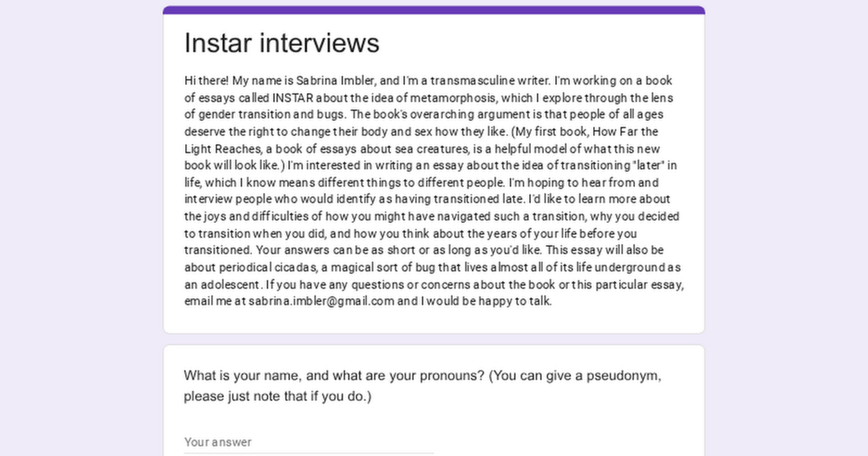Click the word "pseudonym" in the question
Image resolution: width=868 pixels, height=456 pixels.
623,376
